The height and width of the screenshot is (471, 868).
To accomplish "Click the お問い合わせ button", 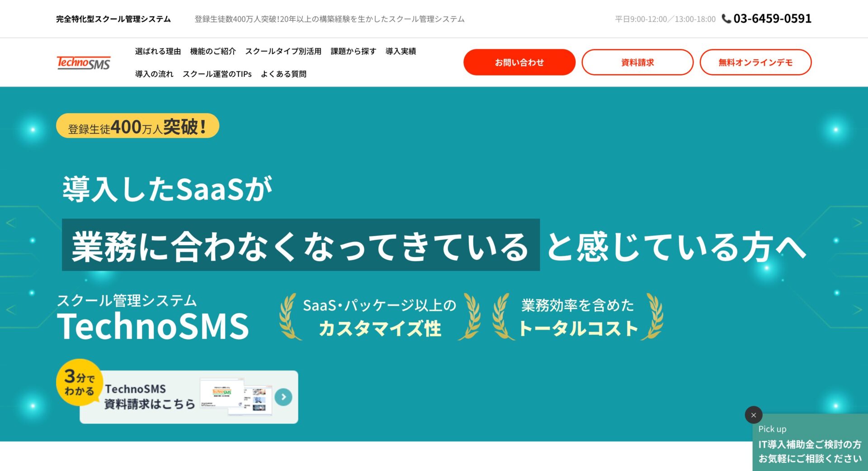I will tap(519, 62).
